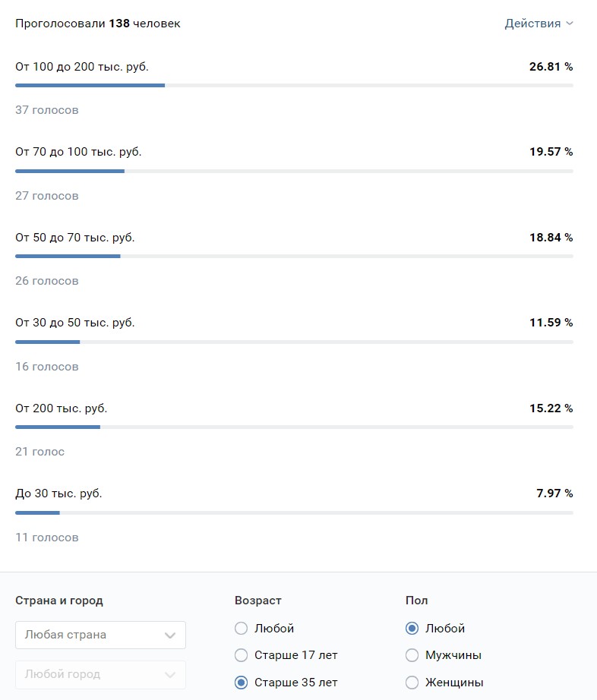Select the Старше 17 лет option
Image resolution: width=597 pixels, height=700 pixels.
tap(242, 655)
